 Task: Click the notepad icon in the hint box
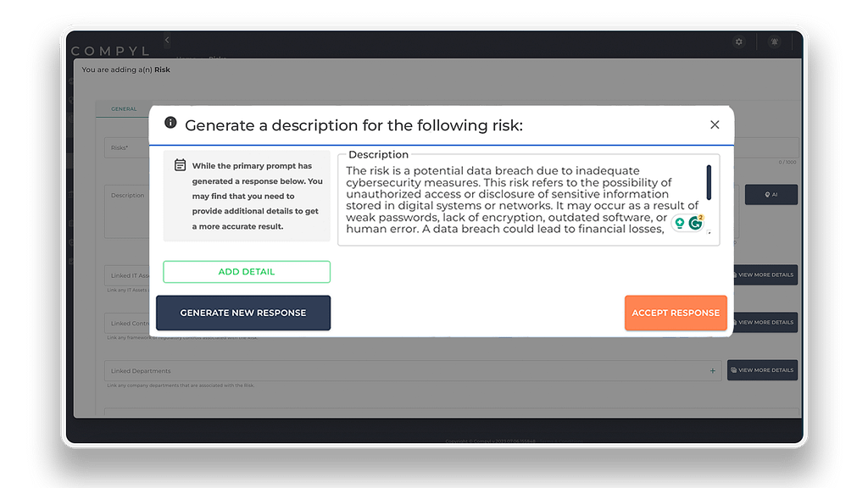[180, 165]
